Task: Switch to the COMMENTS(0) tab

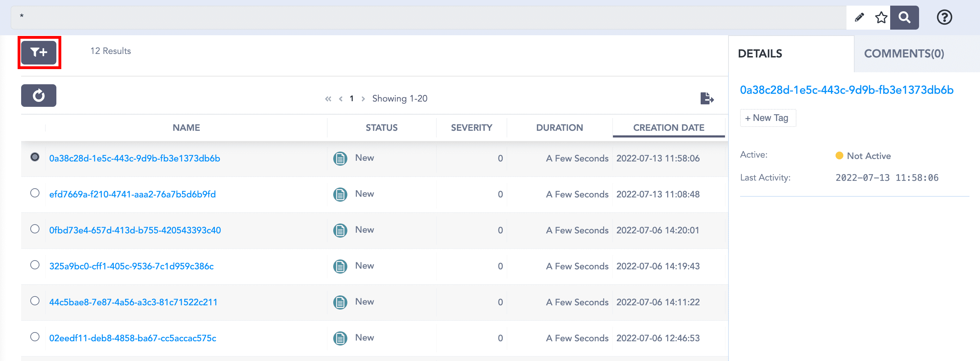Action: tap(904, 54)
